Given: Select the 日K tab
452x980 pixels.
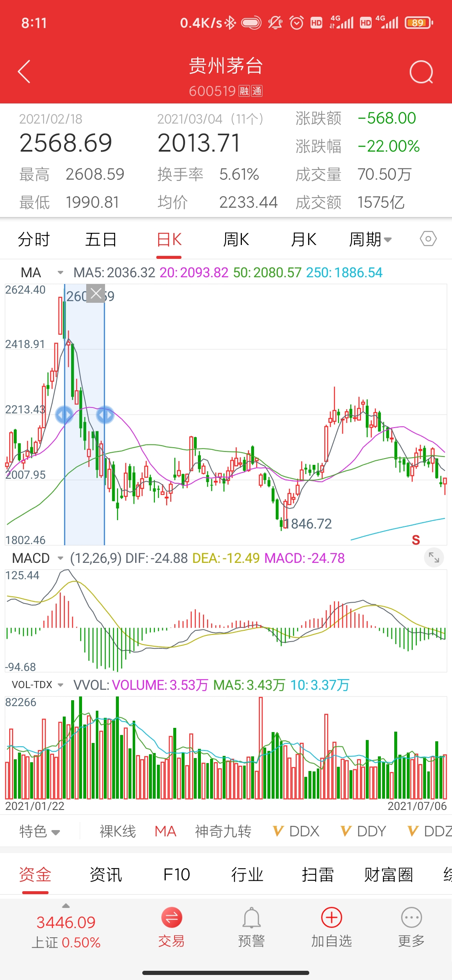Looking at the screenshot, I should click(x=169, y=239).
